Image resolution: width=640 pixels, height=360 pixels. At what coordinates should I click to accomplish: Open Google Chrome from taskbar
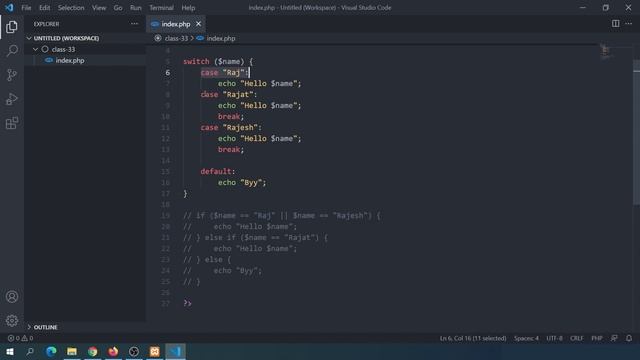[x=93, y=351]
